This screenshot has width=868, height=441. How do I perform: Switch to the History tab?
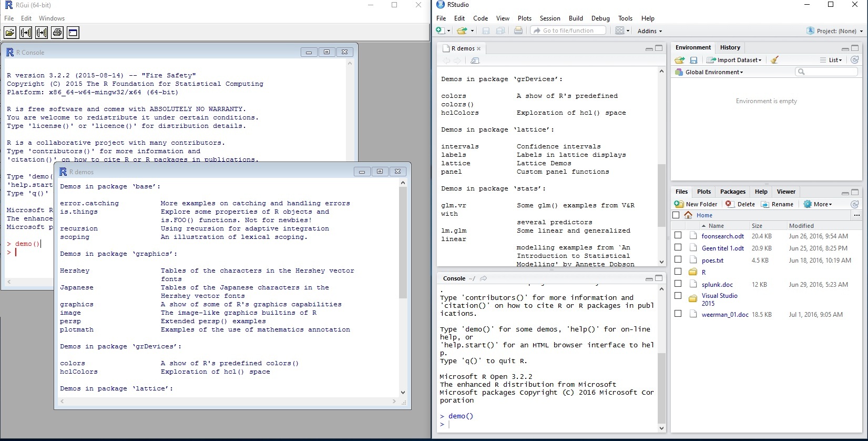click(730, 47)
